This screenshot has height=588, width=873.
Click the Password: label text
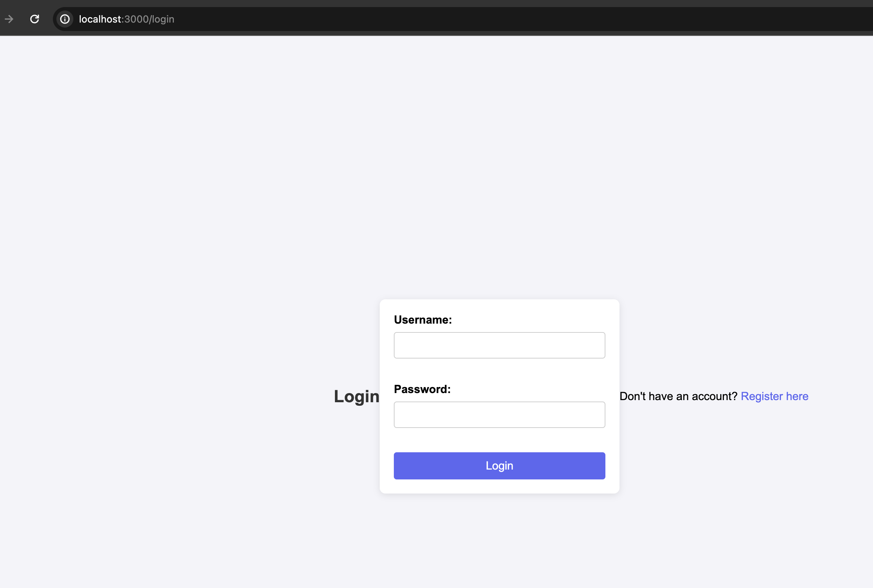click(x=422, y=389)
